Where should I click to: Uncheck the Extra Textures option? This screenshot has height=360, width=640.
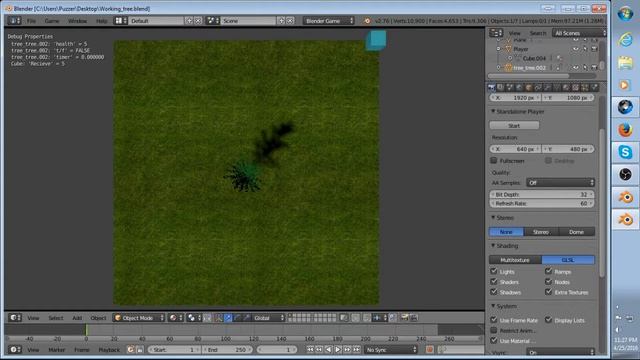[549, 292]
